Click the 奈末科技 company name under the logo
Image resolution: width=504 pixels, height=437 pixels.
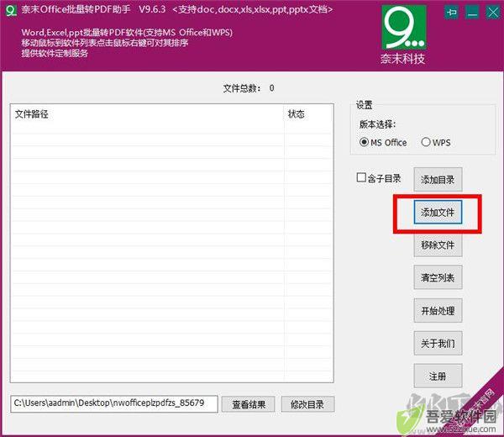click(x=402, y=59)
